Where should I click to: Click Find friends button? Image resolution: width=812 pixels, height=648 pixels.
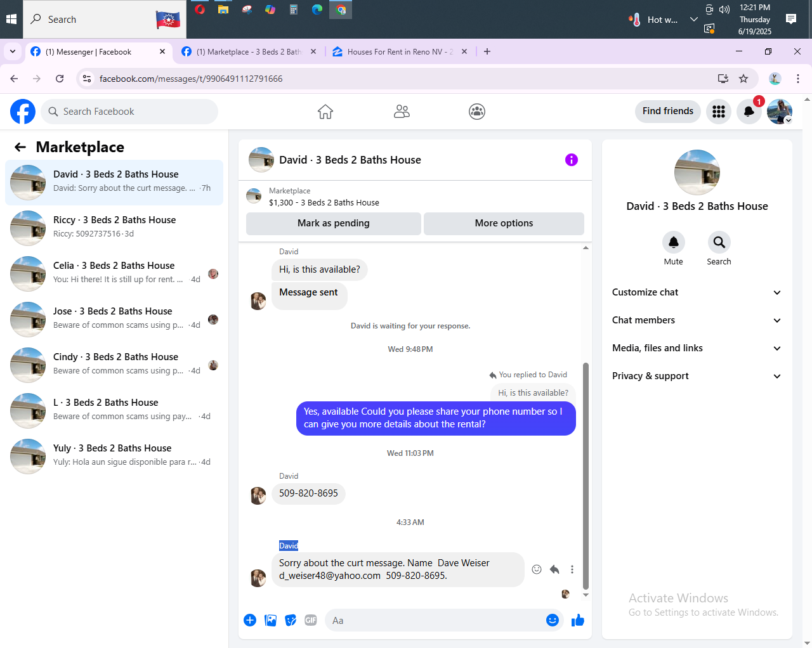pyautogui.click(x=668, y=111)
